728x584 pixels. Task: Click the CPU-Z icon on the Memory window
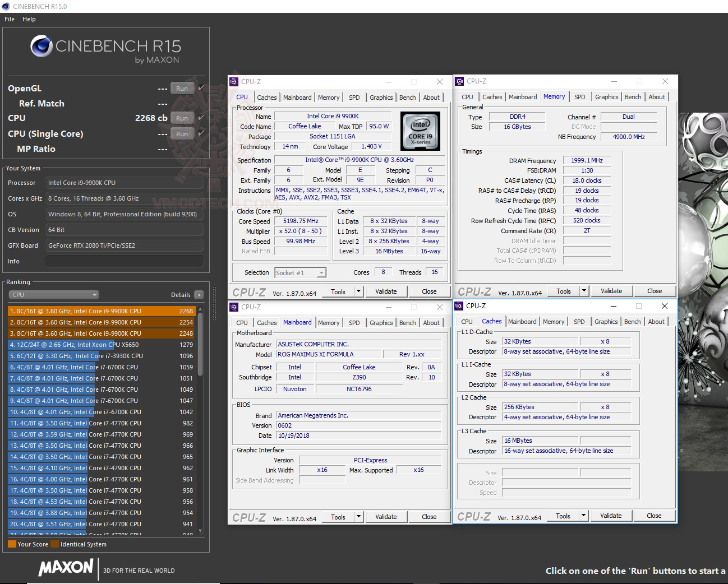pos(460,81)
